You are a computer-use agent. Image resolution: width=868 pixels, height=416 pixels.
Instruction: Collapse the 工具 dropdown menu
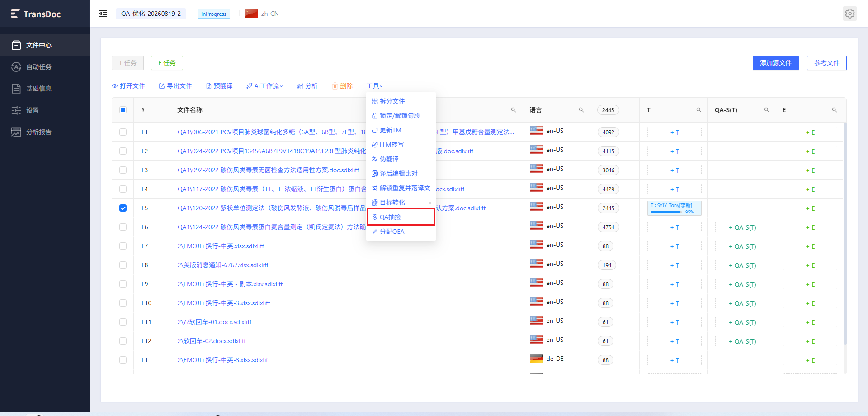375,86
